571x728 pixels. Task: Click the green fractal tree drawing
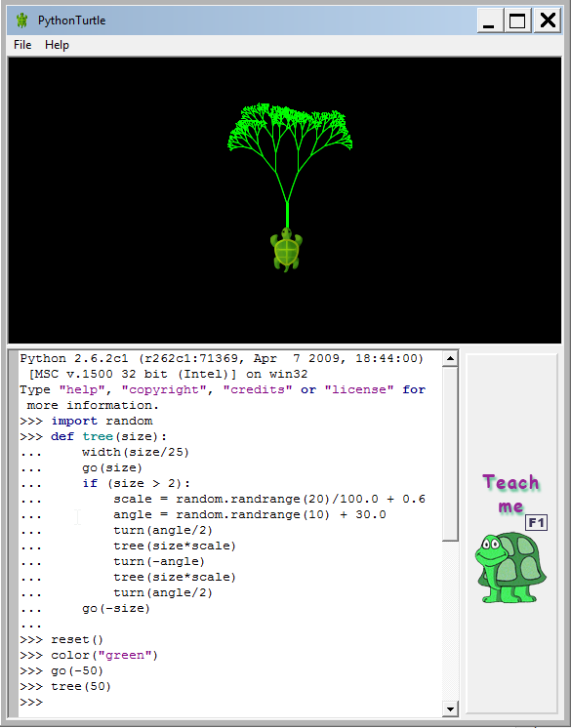pos(290,158)
